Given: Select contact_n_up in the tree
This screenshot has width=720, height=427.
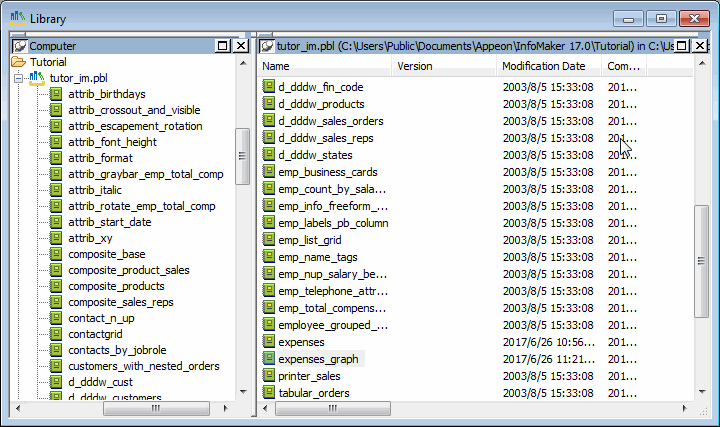Looking at the screenshot, I should 101,318.
